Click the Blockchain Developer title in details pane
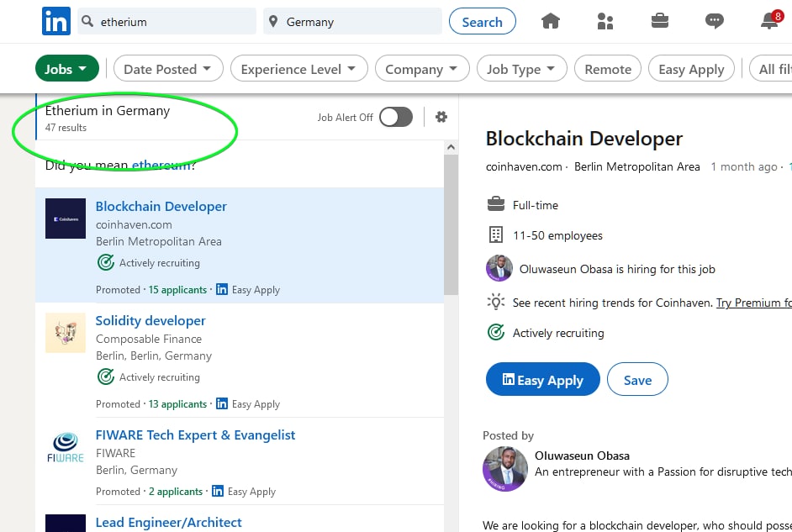 pos(583,139)
